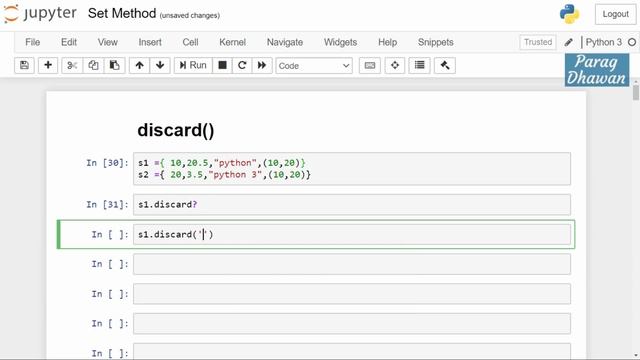Paste cells below icon
This screenshot has height=360, width=640.
(x=114, y=65)
